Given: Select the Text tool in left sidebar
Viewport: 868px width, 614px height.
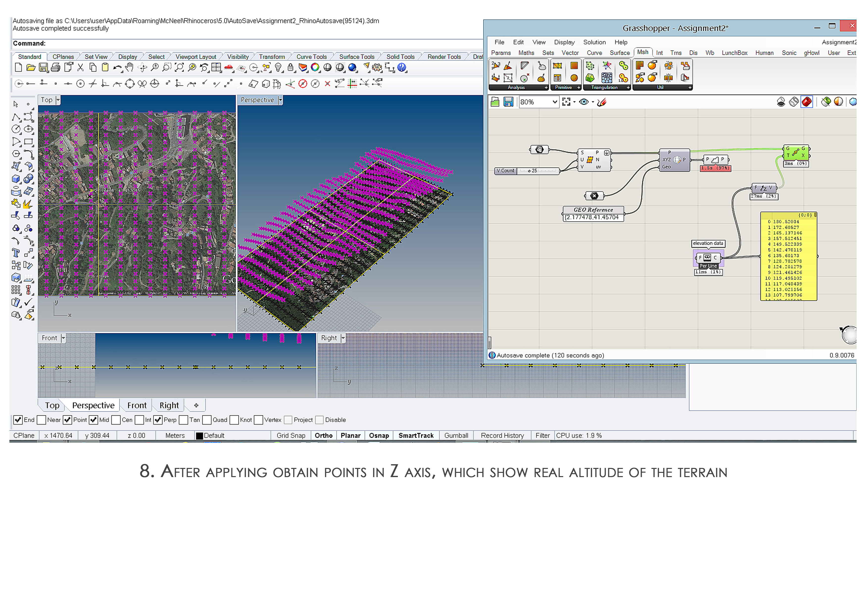Looking at the screenshot, I should 16,253.
